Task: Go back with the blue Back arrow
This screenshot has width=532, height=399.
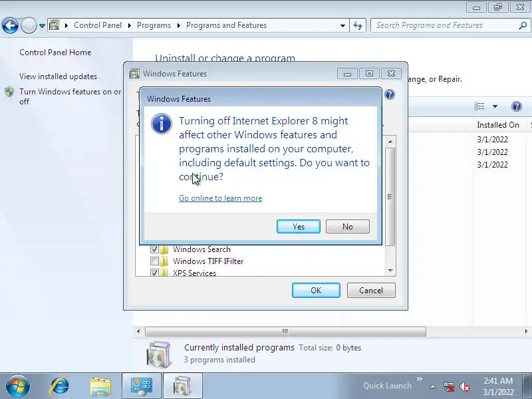Action: click(10, 25)
